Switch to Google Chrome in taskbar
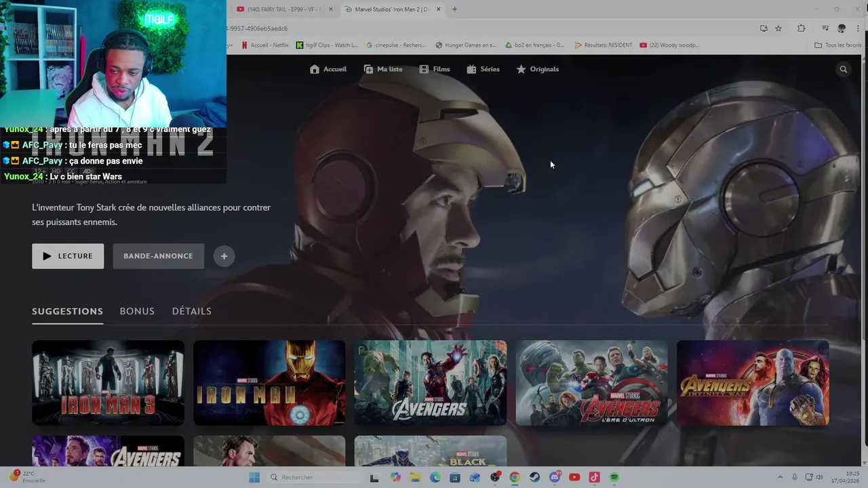 [x=515, y=477]
